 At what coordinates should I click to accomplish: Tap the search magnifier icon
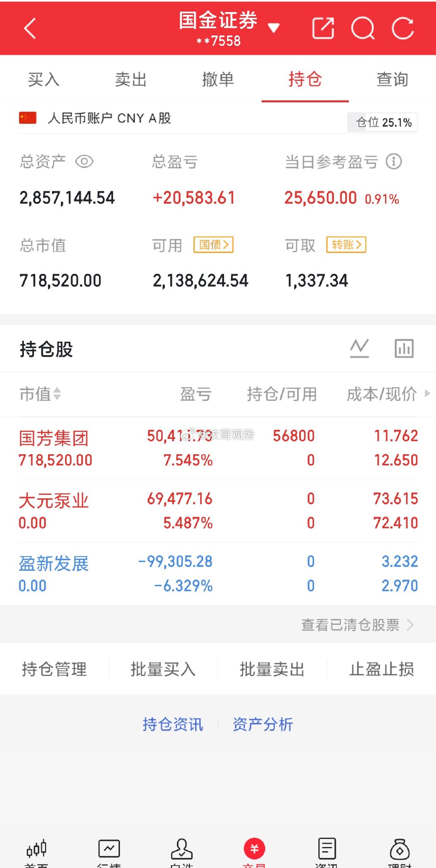(363, 28)
